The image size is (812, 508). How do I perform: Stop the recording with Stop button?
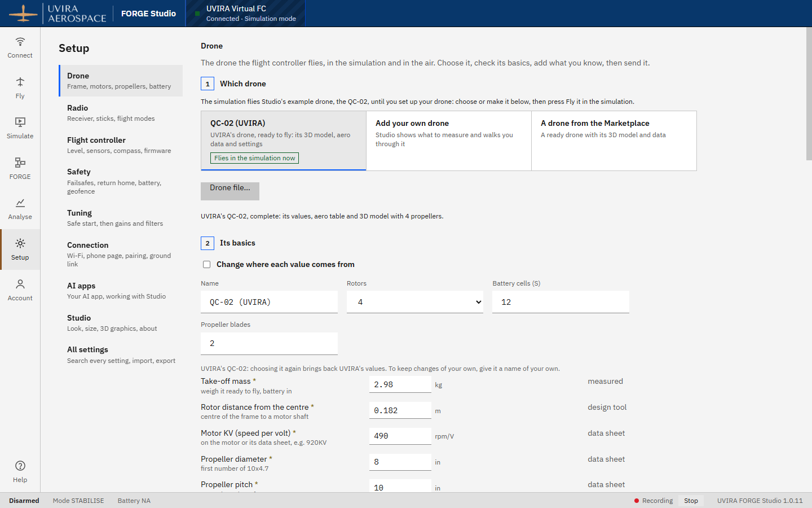691,501
